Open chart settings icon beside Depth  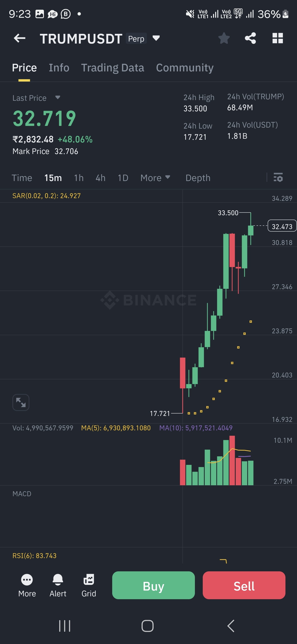[x=278, y=178]
